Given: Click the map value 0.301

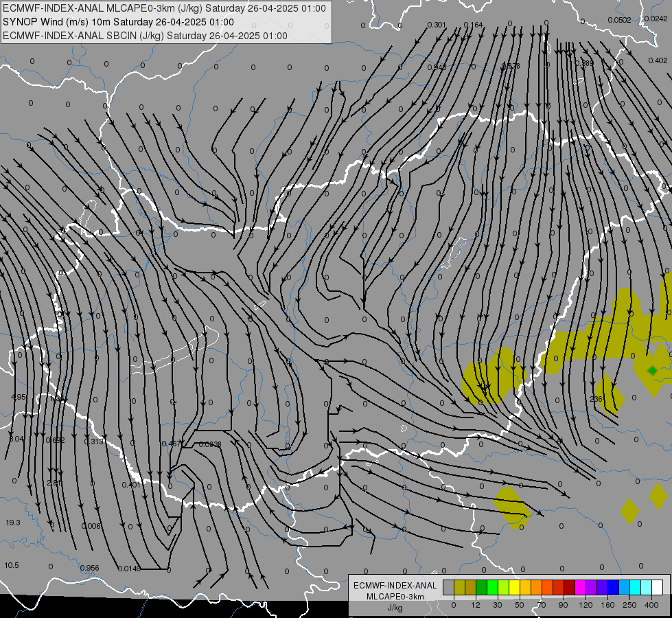Looking at the screenshot, I should click(437, 25).
